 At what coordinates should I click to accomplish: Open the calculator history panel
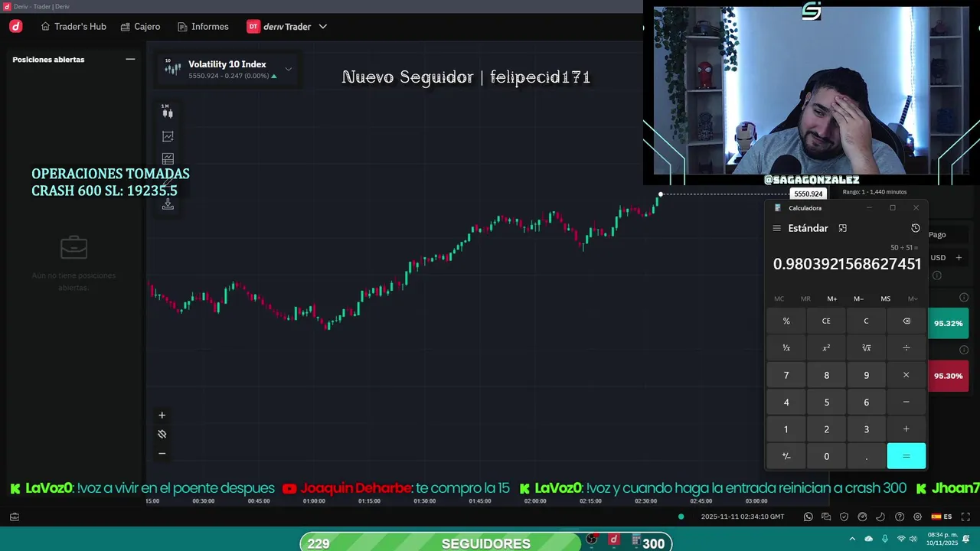915,228
